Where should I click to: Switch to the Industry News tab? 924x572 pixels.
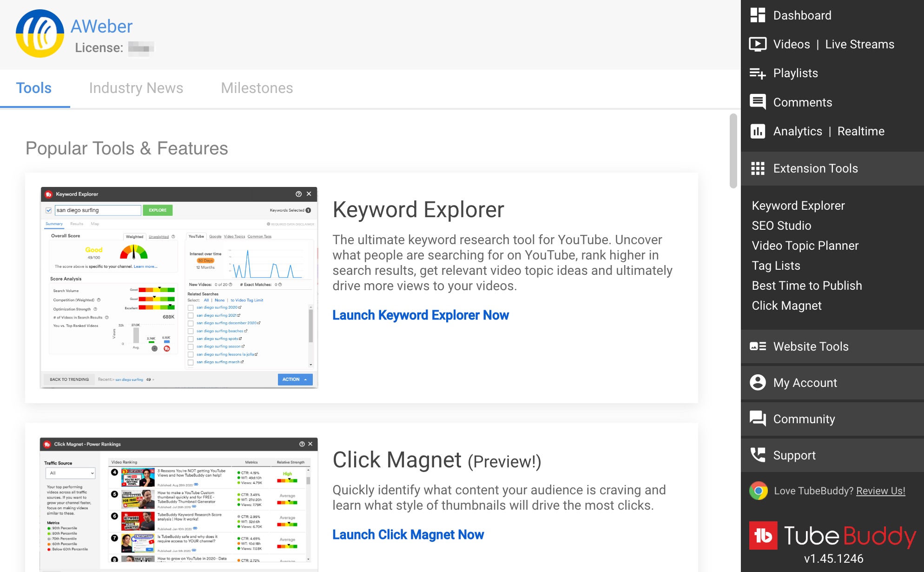[x=137, y=88]
